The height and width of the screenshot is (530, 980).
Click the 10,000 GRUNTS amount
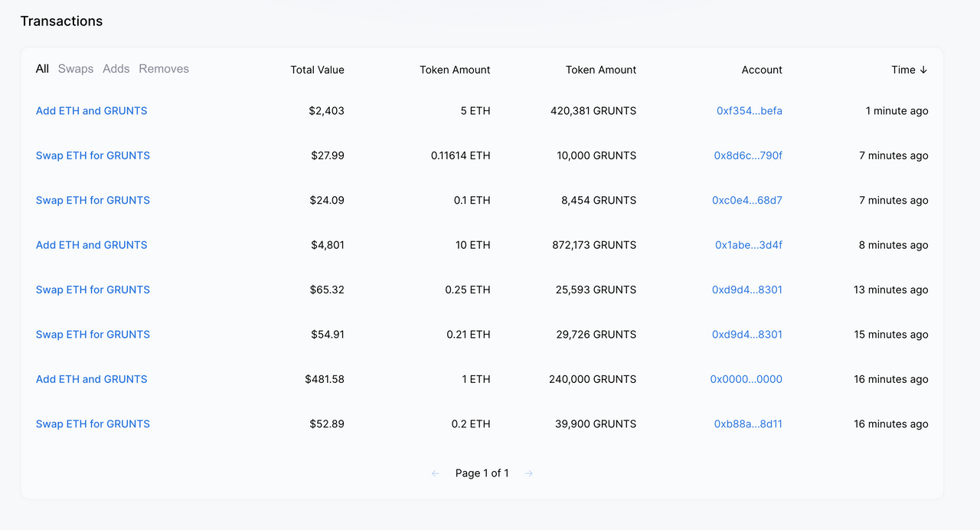pyautogui.click(x=596, y=155)
